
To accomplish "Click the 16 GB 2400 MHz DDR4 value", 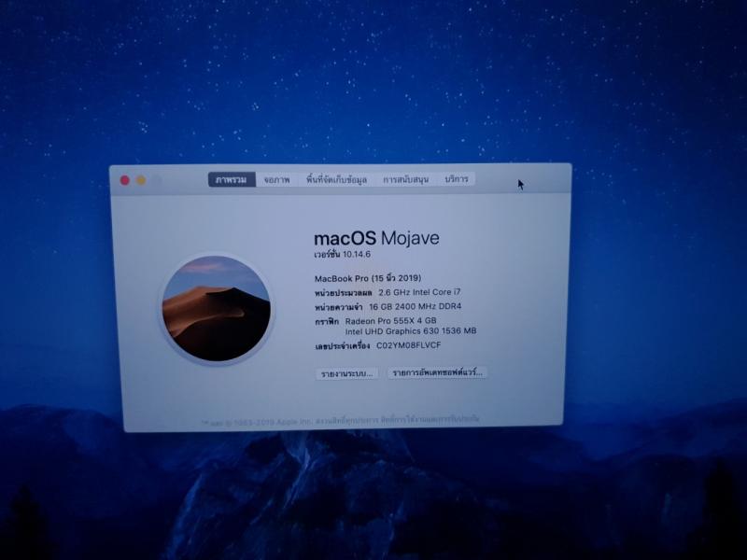I will [415, 306].
